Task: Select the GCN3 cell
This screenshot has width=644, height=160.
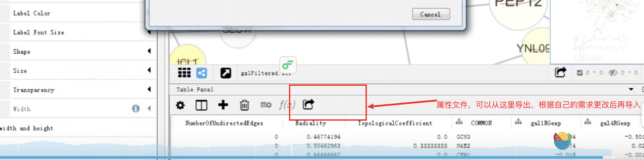Action: 463,137
